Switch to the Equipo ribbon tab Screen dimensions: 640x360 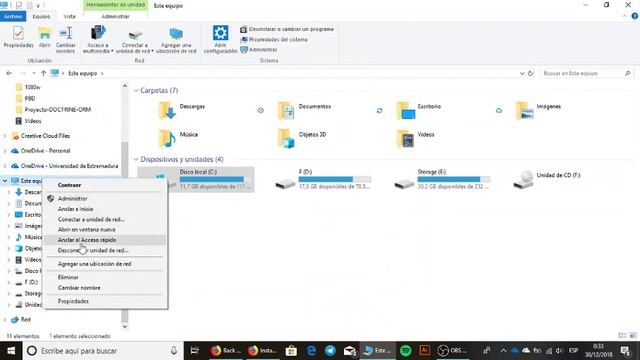click(x=41, y=16)
